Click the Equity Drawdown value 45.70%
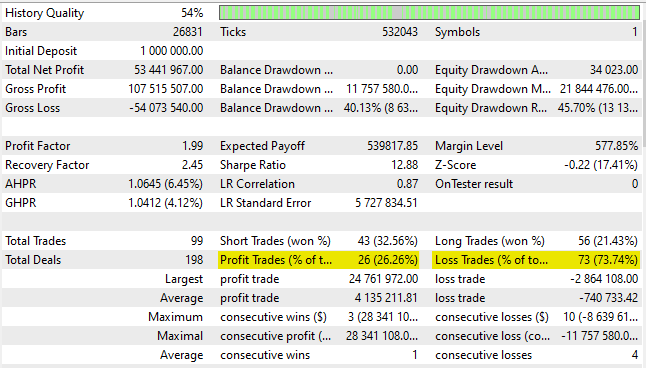The height and width of the screenshot is (368, 646). click(598, 108)
